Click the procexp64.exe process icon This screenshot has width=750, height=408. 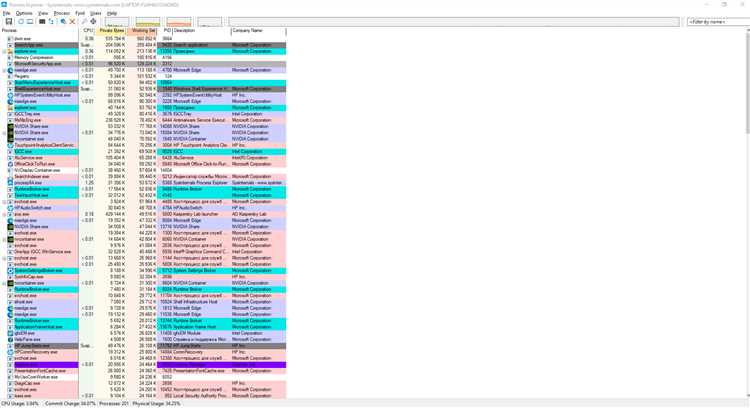coord(10,183)
